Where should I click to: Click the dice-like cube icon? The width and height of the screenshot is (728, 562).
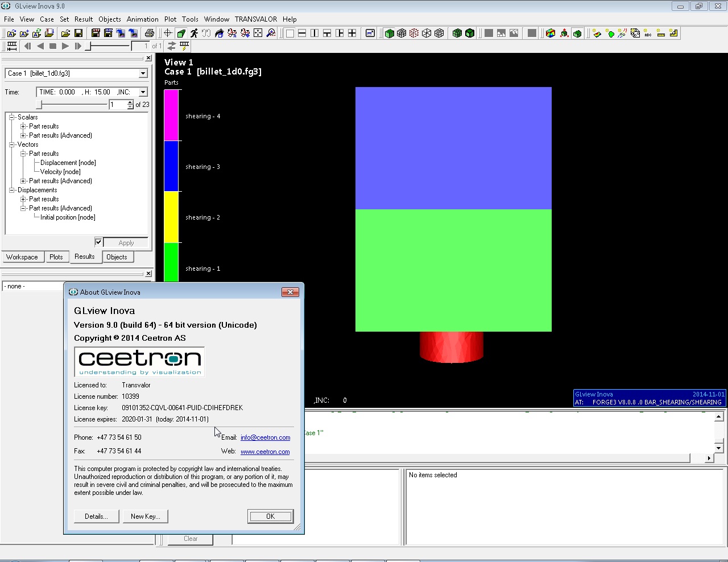click(635, 33)
